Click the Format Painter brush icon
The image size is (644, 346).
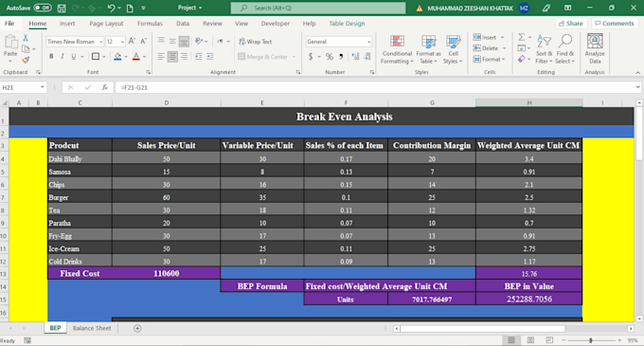pyautogui.click(x=26, y=60)
